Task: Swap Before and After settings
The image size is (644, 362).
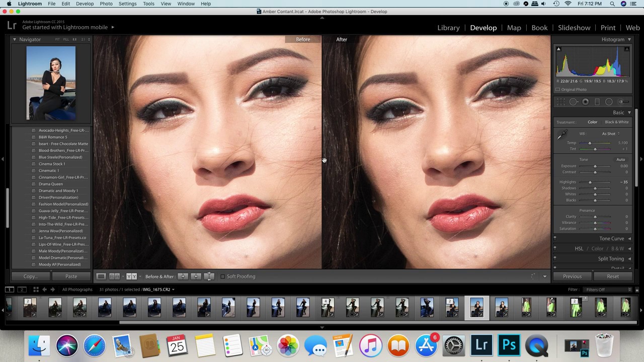Action: (x=209, y=277)
